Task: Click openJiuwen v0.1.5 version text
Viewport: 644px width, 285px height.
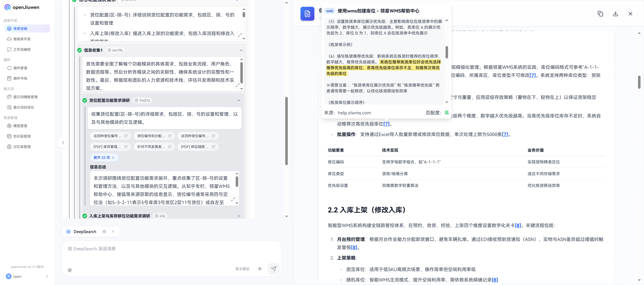Action: click(x=27, y=267)
